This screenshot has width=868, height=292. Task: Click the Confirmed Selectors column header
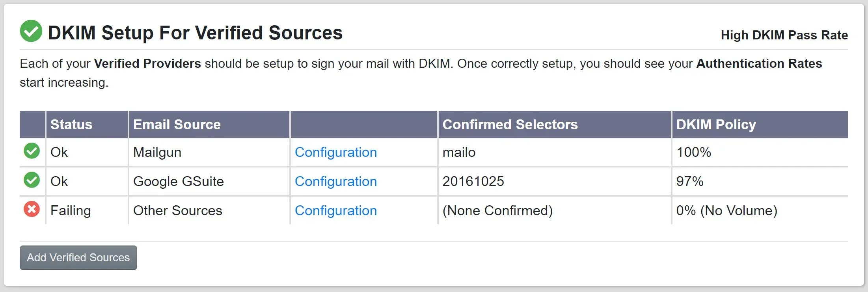click(x=510, y=125)
